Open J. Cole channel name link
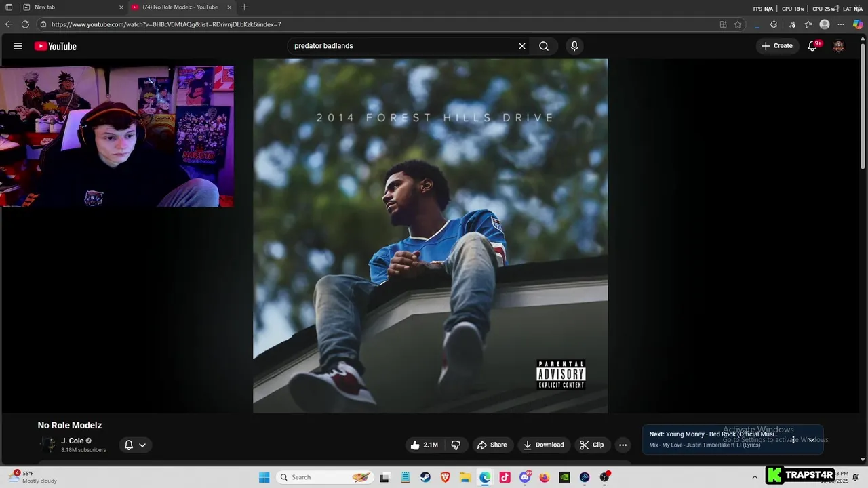 click(73, 441)
